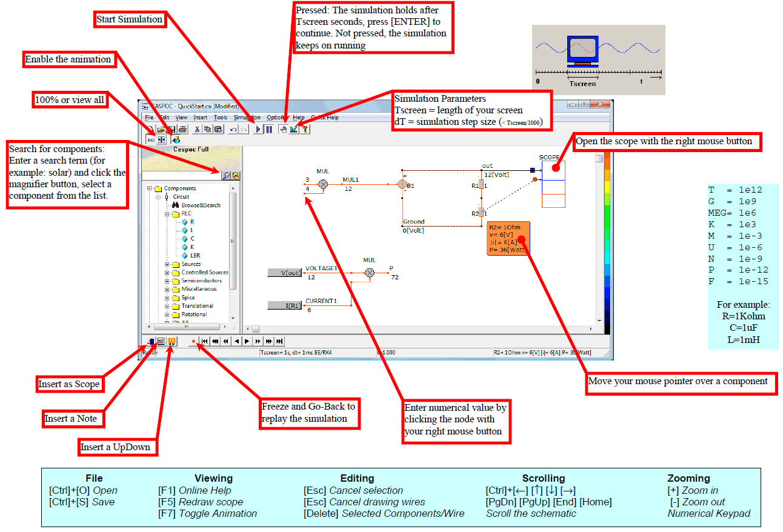Open the Tools menu
The height and width of the screenshot is (532, 783).
(x=221, y=118)
